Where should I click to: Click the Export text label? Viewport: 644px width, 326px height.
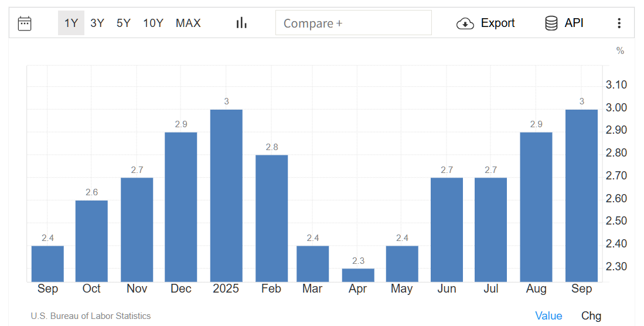498,23
